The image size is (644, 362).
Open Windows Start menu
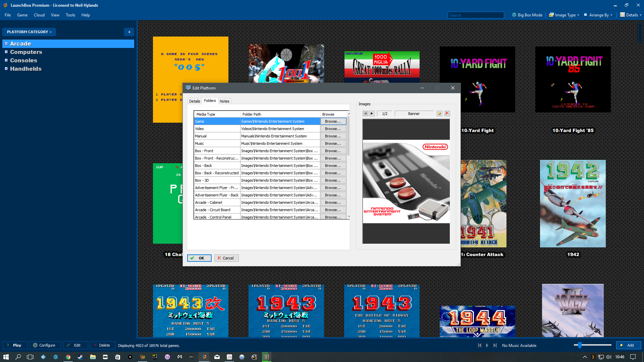coord(6,357)
